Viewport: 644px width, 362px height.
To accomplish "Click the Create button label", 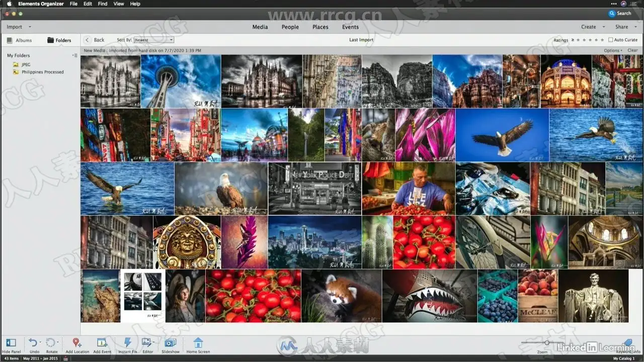I will (x=589, y=27).
